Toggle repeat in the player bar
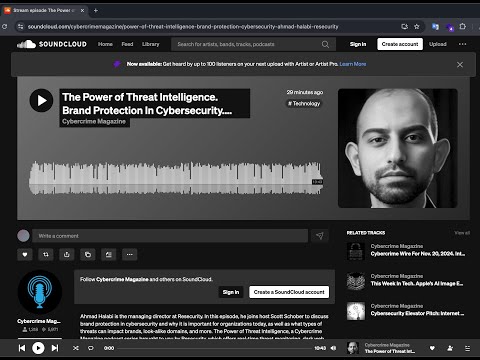Viewport: 480px width, 360px height. pyautogui.click(x=90, y=348)
